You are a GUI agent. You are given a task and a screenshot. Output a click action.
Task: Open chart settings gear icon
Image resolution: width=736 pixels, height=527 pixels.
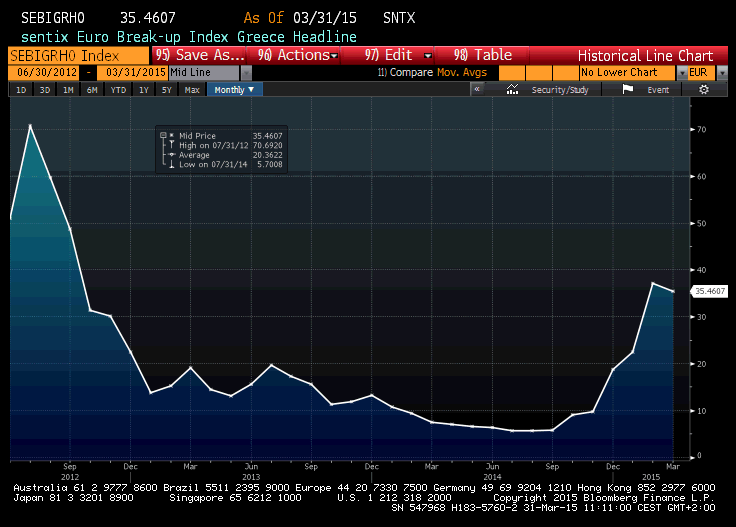click(703, 90)
